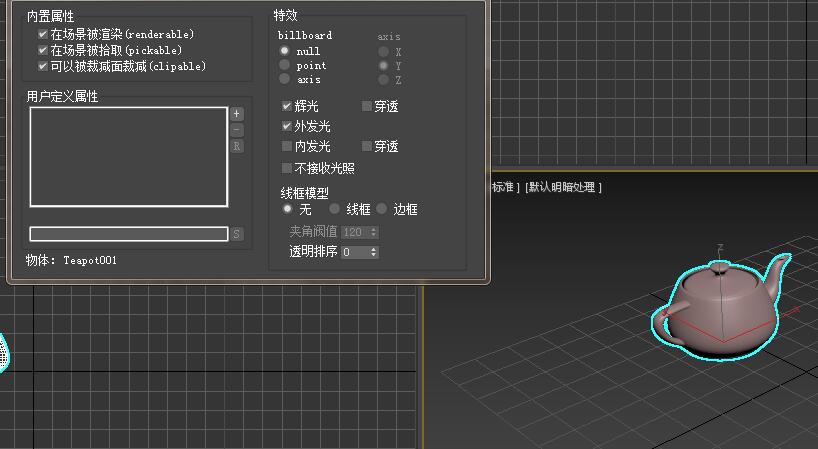Image resolution: width=818 pixels, height=449 pixels.
Task: Click the minus button to remove user property
Action: [x=237, y=130]
